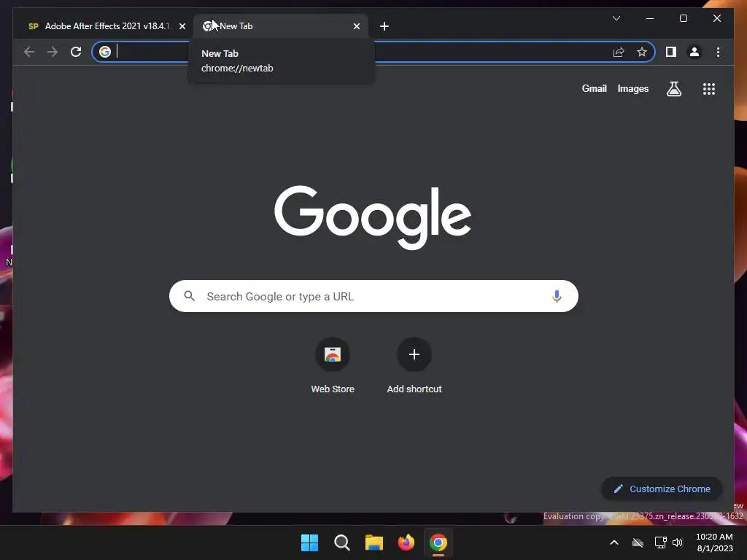Focus the Chrome address bar

[373, 52]
